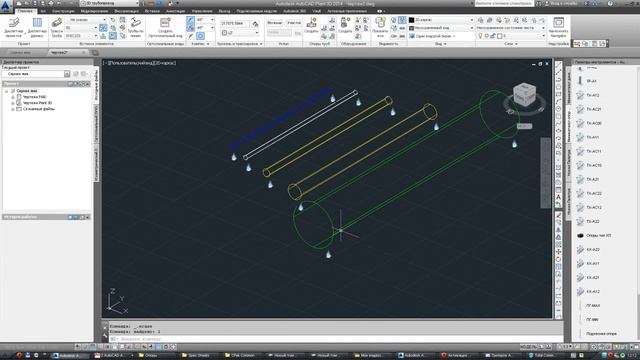Click Создать ортогональный вид icon

[165, 28]
